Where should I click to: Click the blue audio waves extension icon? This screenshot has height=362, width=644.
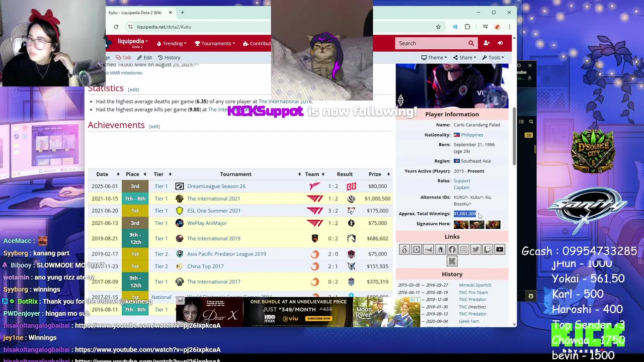coord(455,27)
